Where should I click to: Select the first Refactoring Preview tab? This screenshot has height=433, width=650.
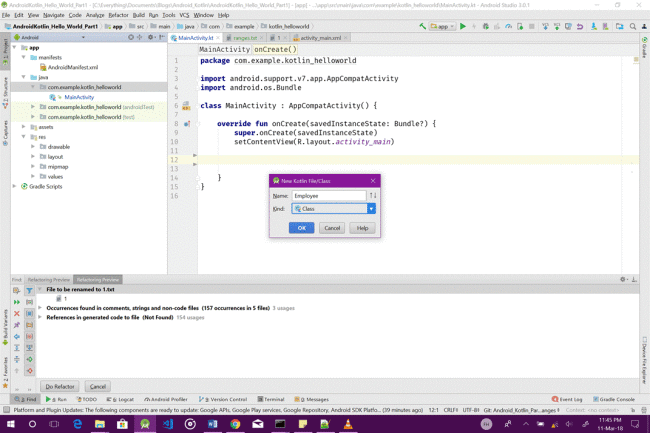49,280
